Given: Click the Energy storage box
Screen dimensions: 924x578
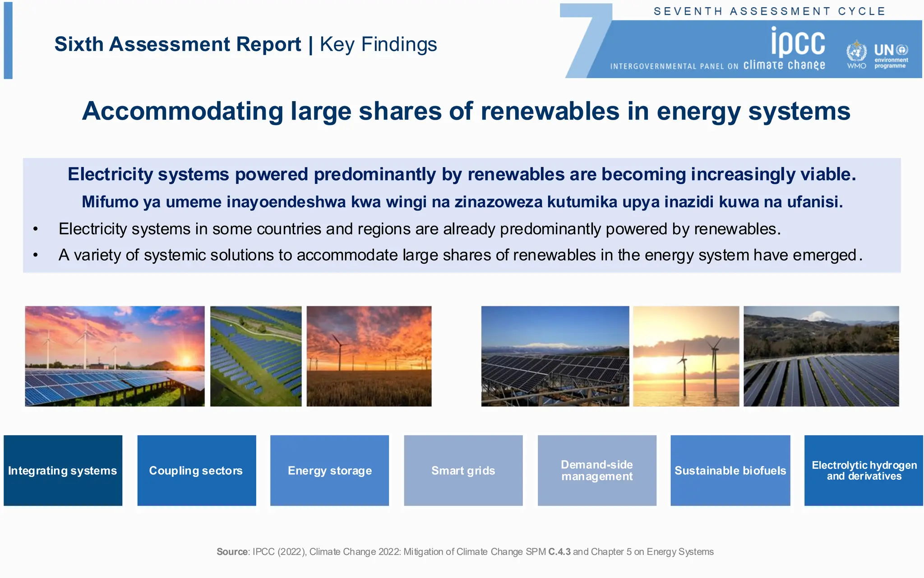Looking at the screenshot, I should (329, 470).
